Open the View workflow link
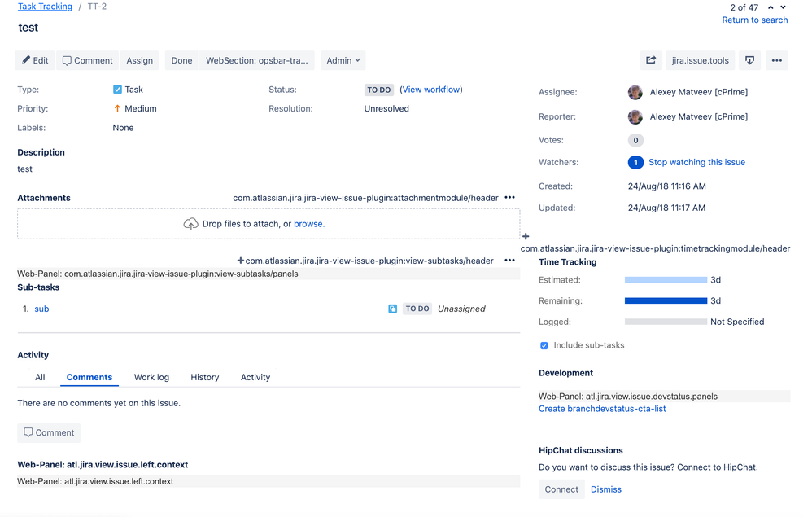This screenshot has height=517, width=812. coord(431,90)
